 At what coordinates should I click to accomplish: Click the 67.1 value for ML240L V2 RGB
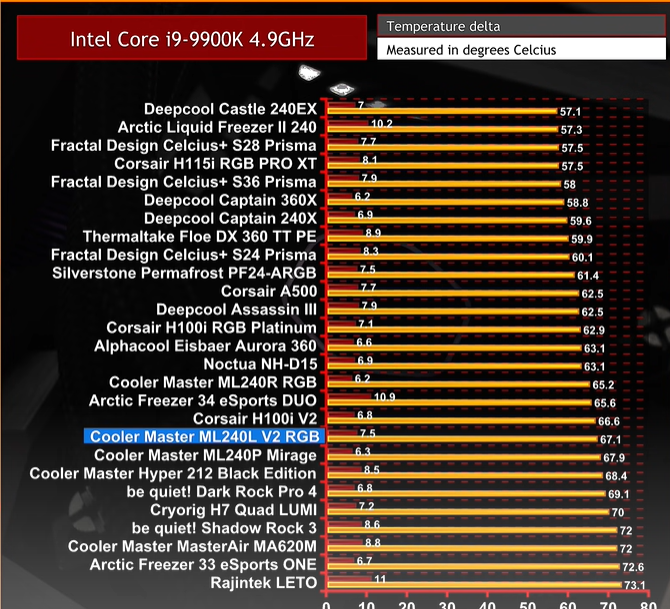click(x=611, y=440)
